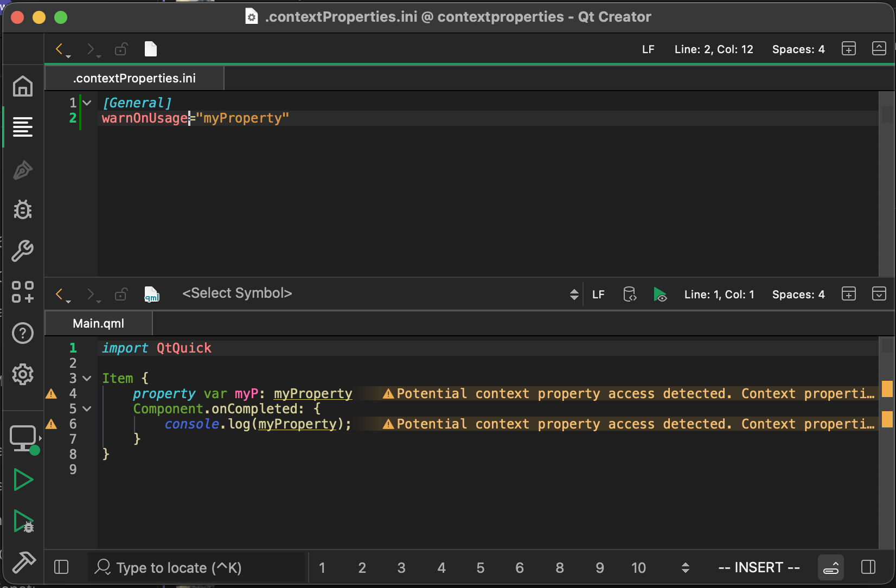Click the Type to locate search field
The image size is (896, 588).
(x=195, y=567)
